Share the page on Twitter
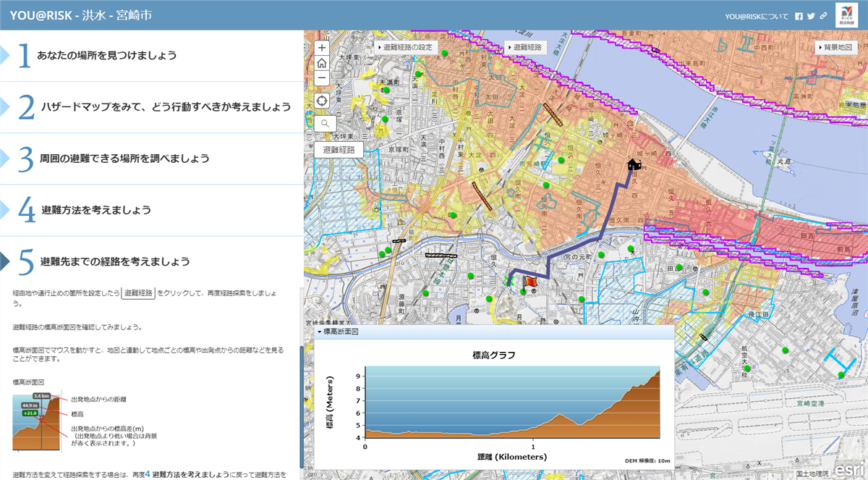 click(811, 16)
